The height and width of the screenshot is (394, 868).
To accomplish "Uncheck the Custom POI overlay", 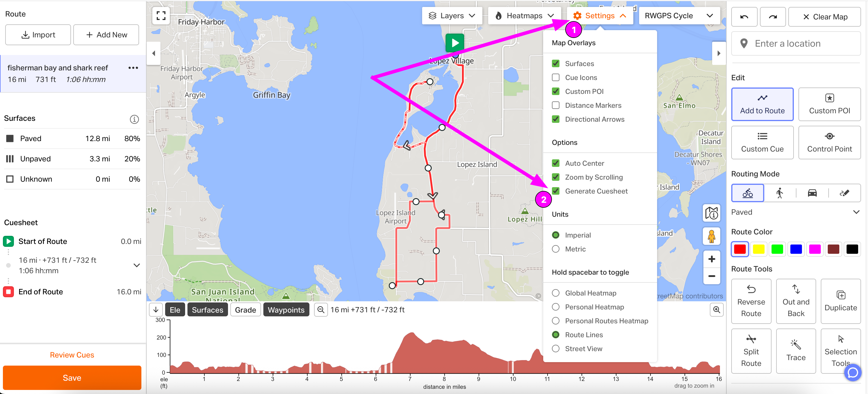I will (x=556, y=91).
